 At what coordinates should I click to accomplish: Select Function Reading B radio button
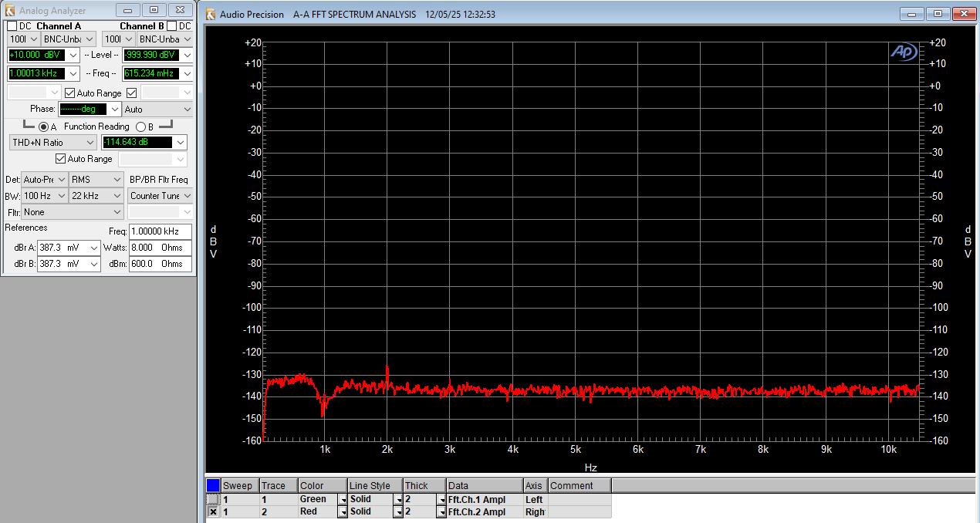[x=140, y=127]
